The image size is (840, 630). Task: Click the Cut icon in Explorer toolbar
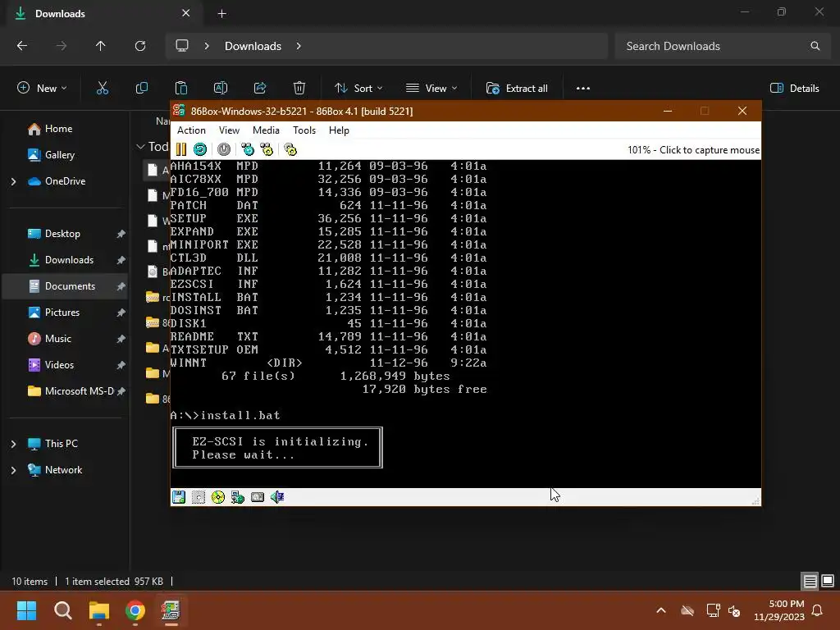click(103, 89)
